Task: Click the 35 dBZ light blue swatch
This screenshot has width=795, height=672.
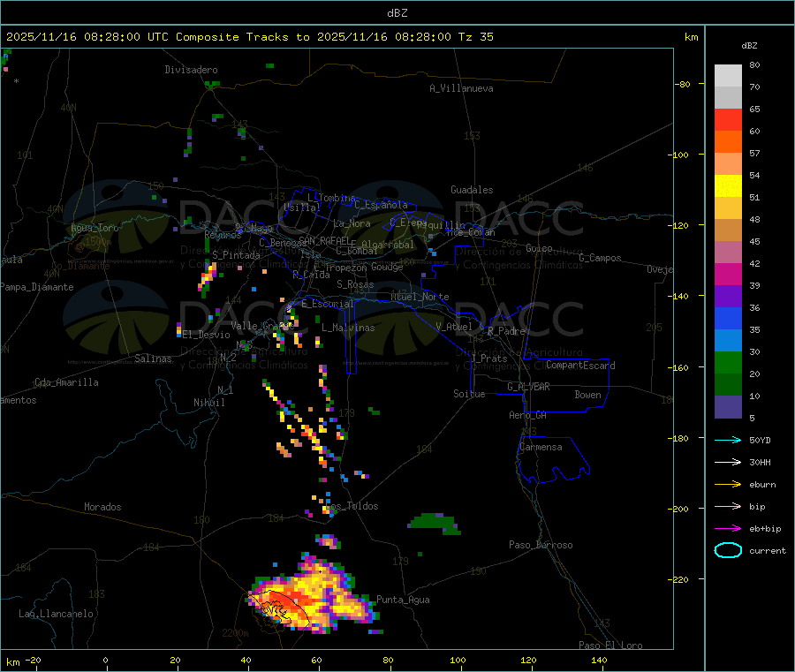Action: [x=728, y=341]
